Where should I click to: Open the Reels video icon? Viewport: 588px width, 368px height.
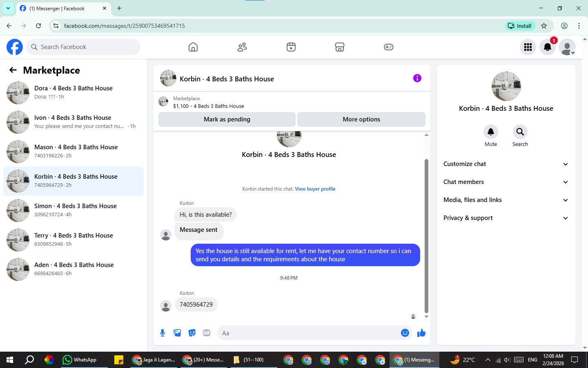click(291, 47)
